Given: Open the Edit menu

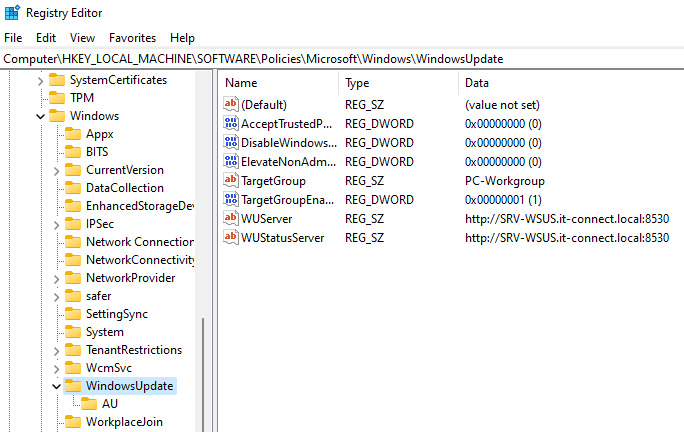Looking at the screenshot, I should (x=46, y=38).
